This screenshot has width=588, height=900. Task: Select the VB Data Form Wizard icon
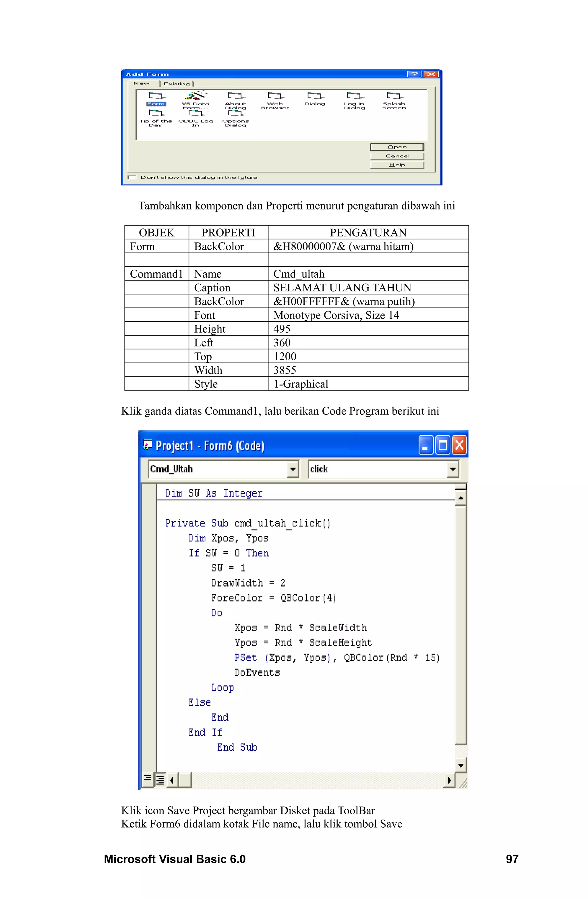point(195,95)
